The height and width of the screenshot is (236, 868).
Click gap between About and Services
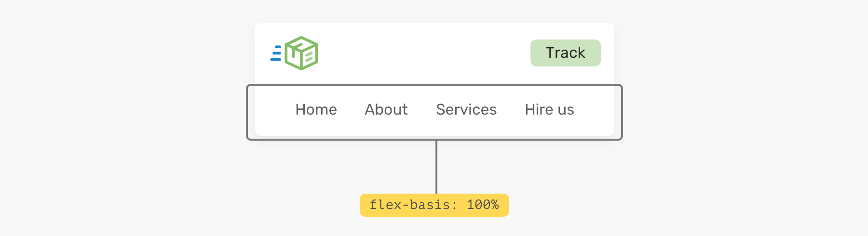tap(422, 110)
